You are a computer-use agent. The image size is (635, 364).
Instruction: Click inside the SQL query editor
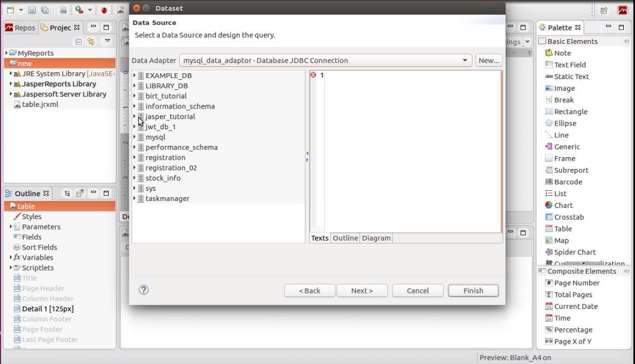(x=412, y=152)
